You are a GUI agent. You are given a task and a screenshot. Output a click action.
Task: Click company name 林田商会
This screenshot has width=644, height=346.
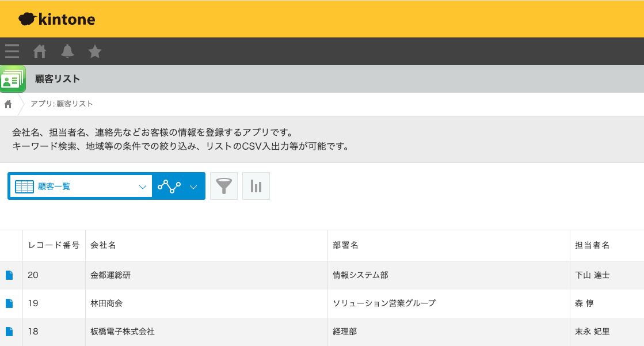click(x=106, y=303)
